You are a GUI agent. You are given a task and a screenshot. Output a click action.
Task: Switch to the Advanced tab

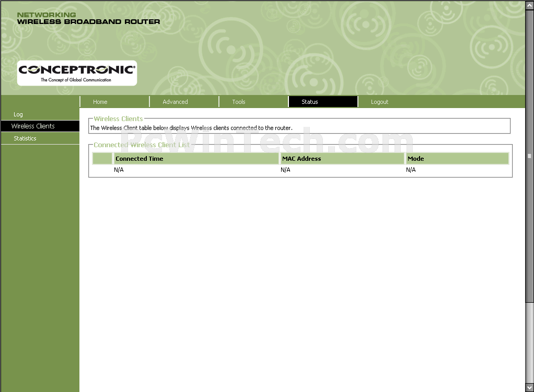[x=184, y=102]
